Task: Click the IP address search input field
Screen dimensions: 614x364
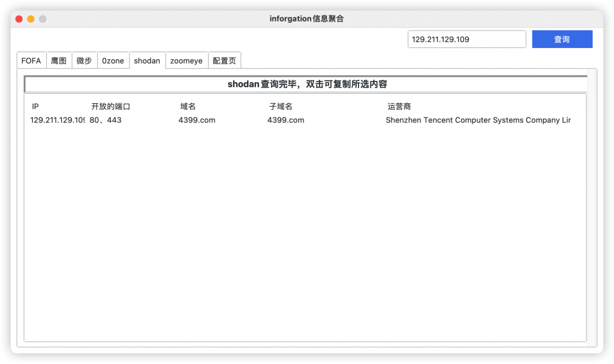Action: click(466, 39)
